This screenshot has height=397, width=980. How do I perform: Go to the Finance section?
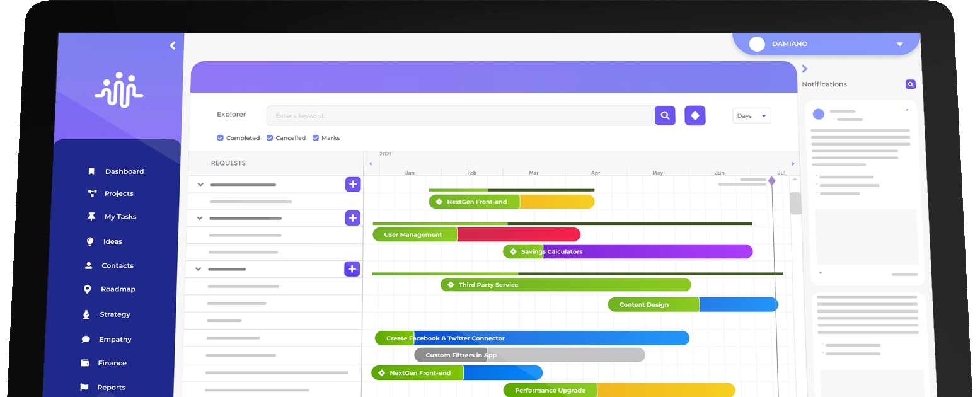pyautogui.click(x=112, y=363)
